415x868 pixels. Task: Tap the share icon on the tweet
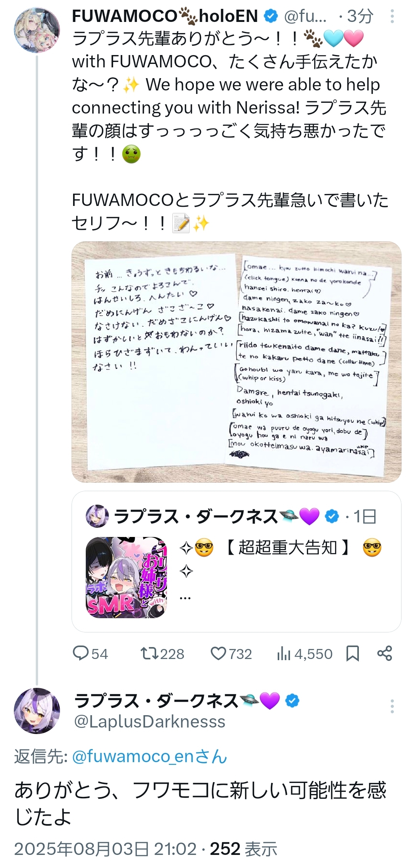tap(385, 654)
